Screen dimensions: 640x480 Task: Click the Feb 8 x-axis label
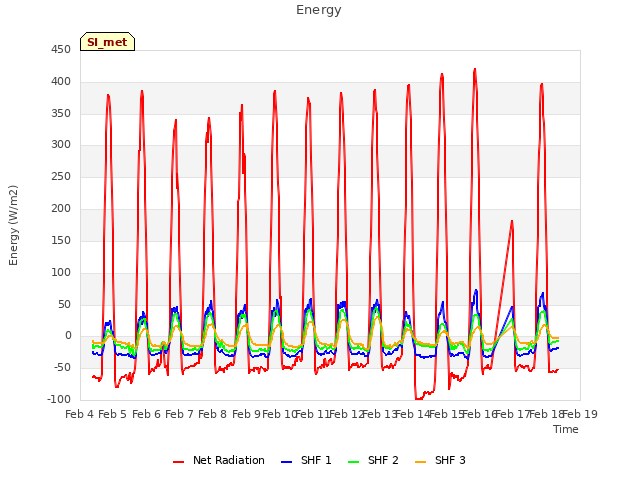[x=212, y=414]
